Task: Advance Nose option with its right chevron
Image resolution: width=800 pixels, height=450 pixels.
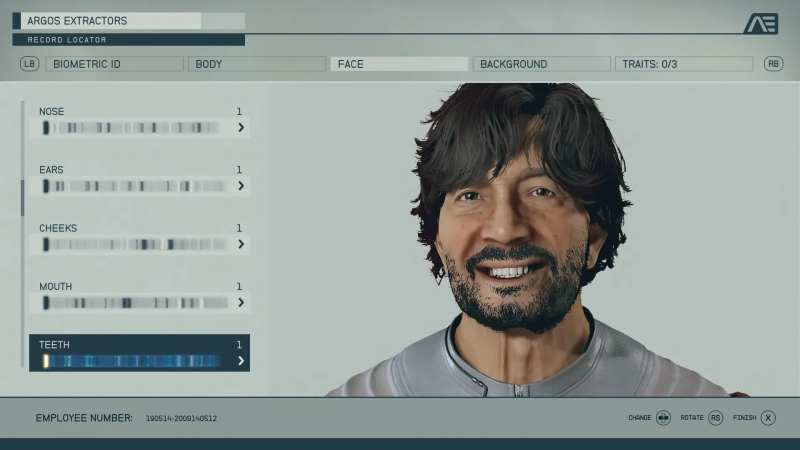Action: coord(241,128)
